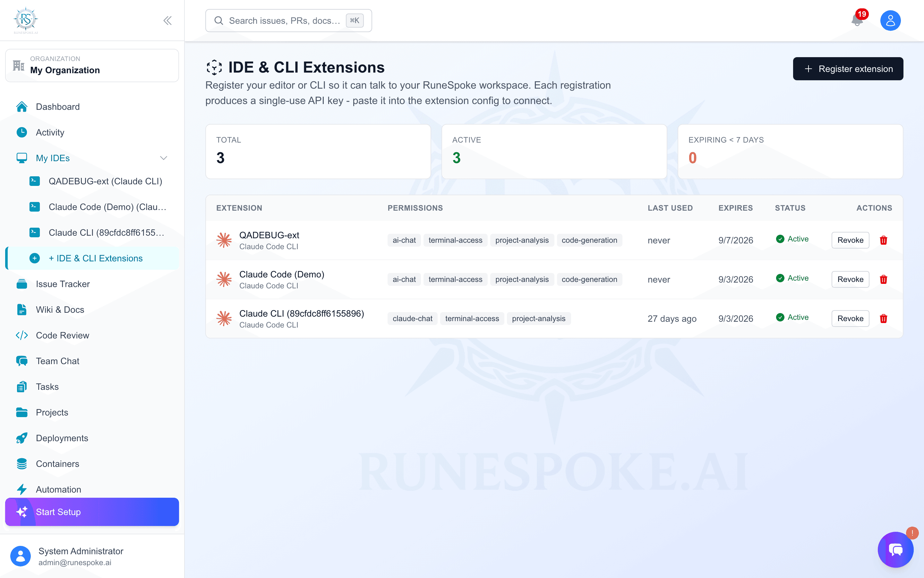
Task: Revoke the QADEBUG-ext extension
Action: 850,240
